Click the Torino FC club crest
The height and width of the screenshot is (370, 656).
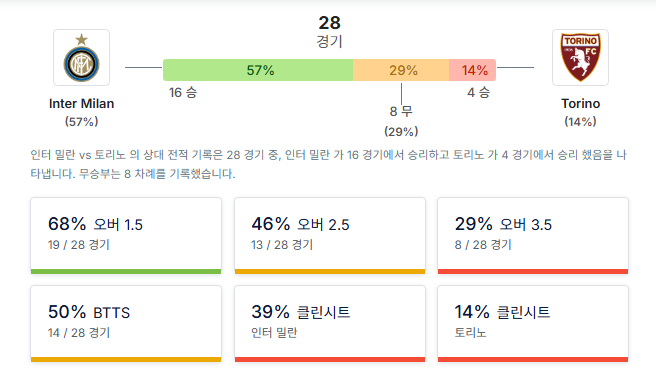coord(580,57)
